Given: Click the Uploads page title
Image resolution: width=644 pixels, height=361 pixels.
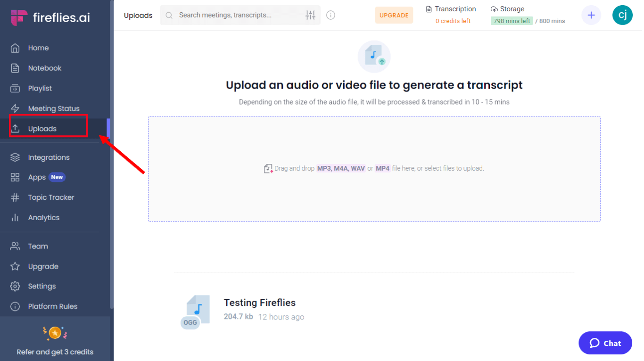Looking at the screenshot, I should 138,16.
